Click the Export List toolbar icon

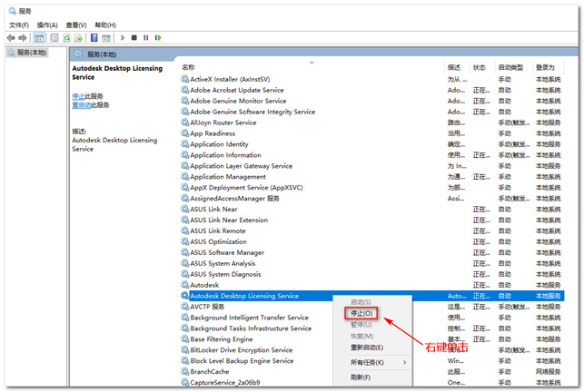tap(78, 37)
